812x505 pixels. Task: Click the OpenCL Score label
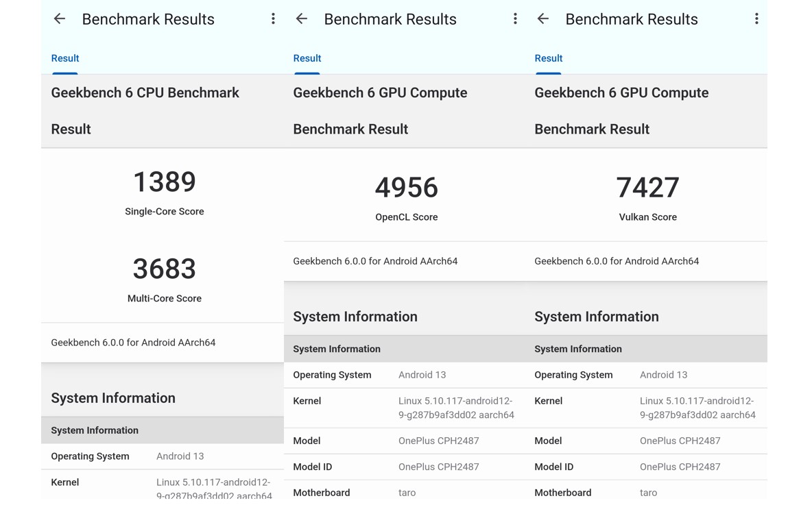click(x=407, y=217)
